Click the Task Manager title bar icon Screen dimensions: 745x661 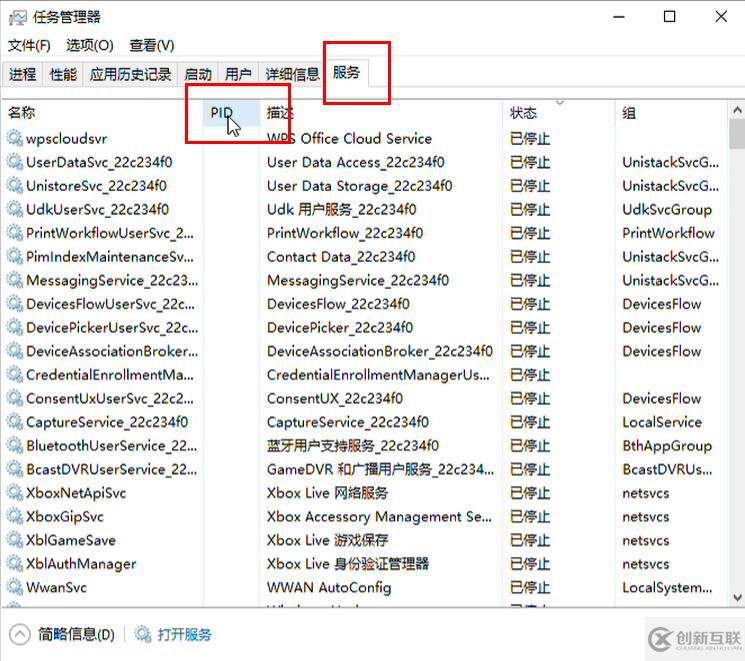coord(18,18)
